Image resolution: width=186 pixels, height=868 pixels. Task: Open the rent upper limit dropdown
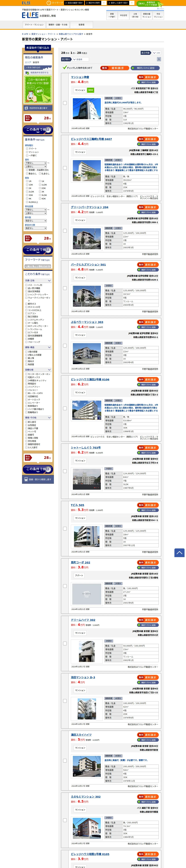[36, 167]
